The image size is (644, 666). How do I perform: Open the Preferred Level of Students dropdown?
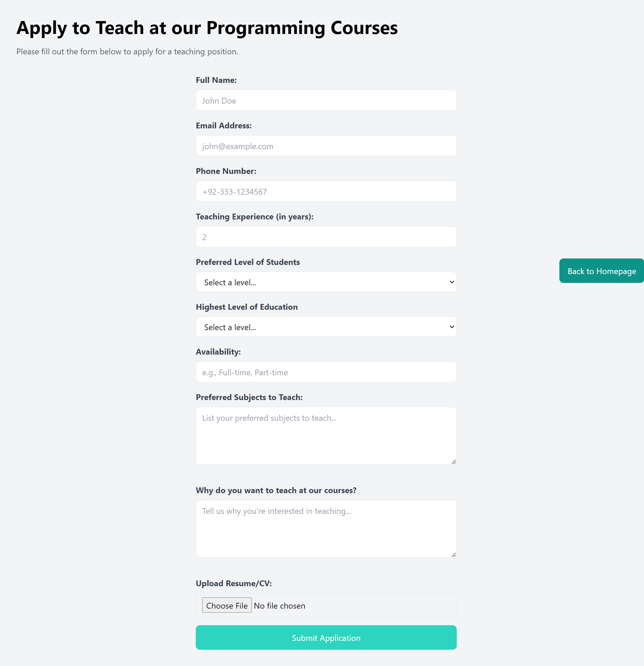click(x=326, y=282)
